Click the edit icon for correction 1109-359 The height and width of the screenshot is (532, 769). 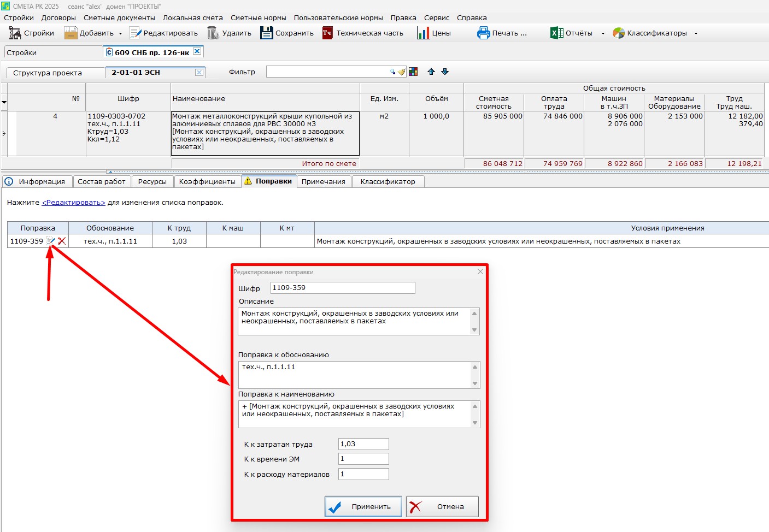[x=50, y=241]
